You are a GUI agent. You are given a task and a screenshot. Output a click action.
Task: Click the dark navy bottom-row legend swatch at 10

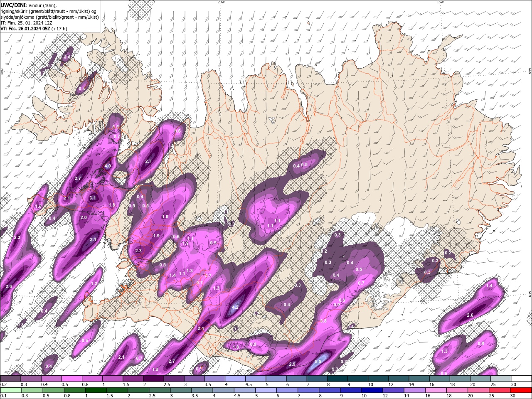[371, 390]
